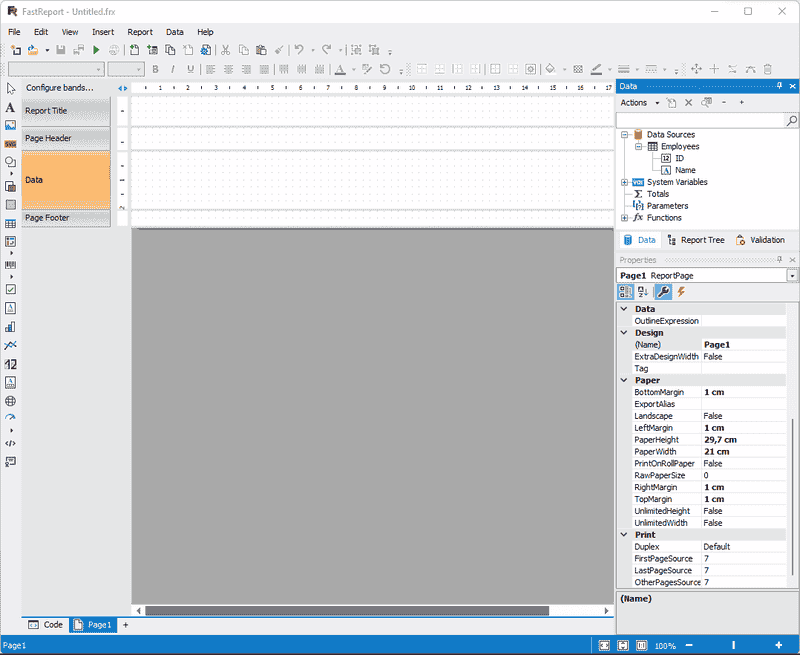The width and height of the screenshot is (800, 655).
Task: Open the Page1 ReportPage object selector dropdown
Action: pyautogui.click(x=792, y=275)
